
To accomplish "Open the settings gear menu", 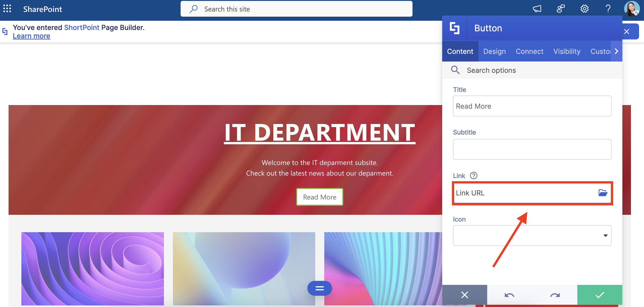I will pos(584,9).
